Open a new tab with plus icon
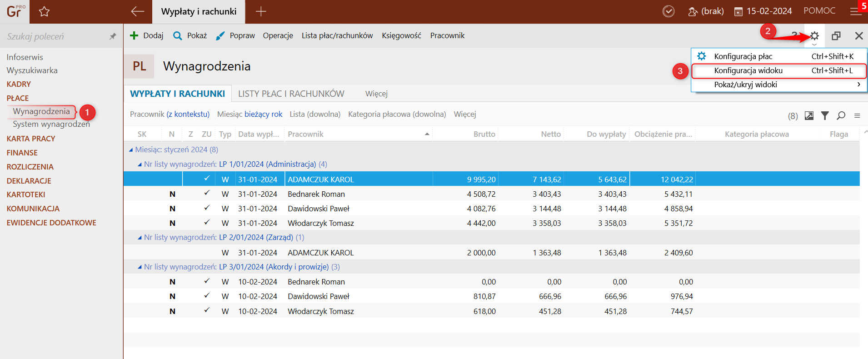The width and height of the screenshot is (868, 359). (x=261, y=12)
